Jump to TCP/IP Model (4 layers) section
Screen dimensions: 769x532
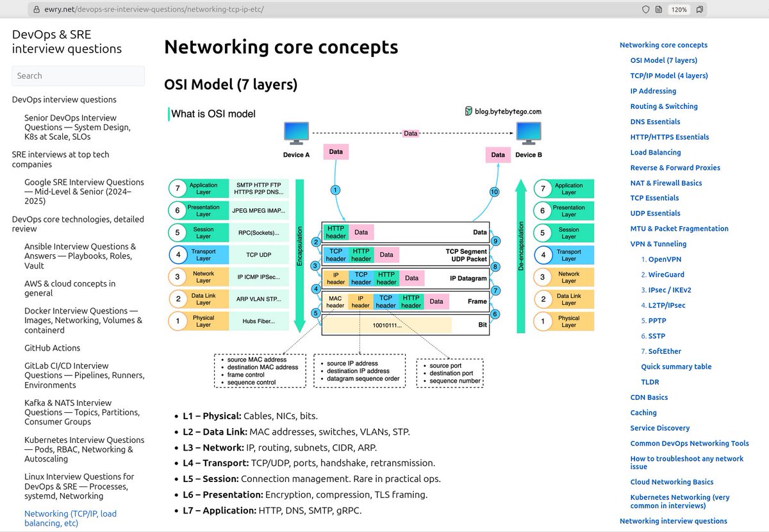click(x=669, y=76)
